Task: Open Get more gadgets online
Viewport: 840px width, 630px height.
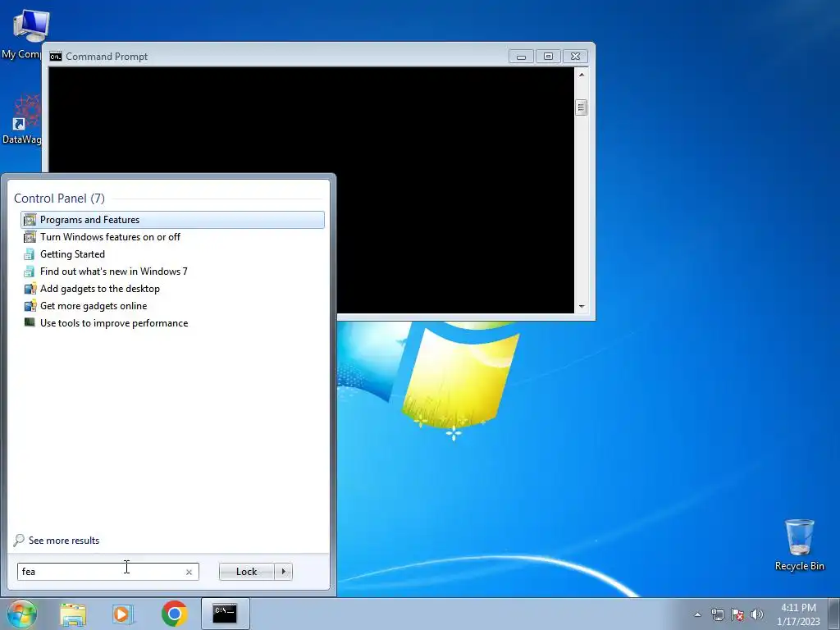Action: 172,305
